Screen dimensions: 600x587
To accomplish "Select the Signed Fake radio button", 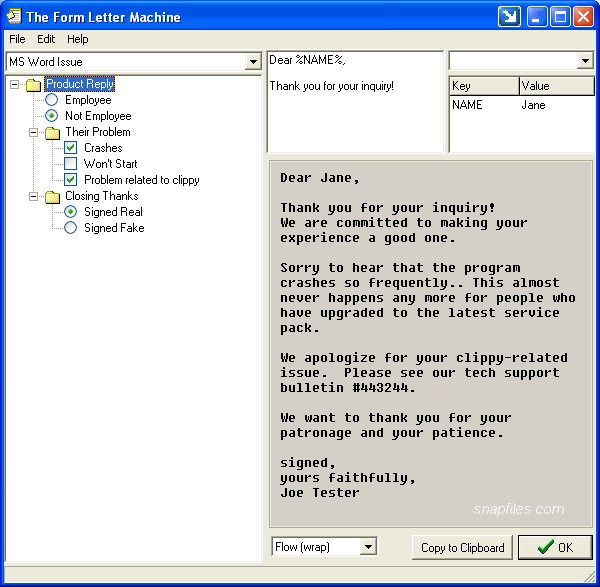I will pyautogui.click(x=70, y=228).
